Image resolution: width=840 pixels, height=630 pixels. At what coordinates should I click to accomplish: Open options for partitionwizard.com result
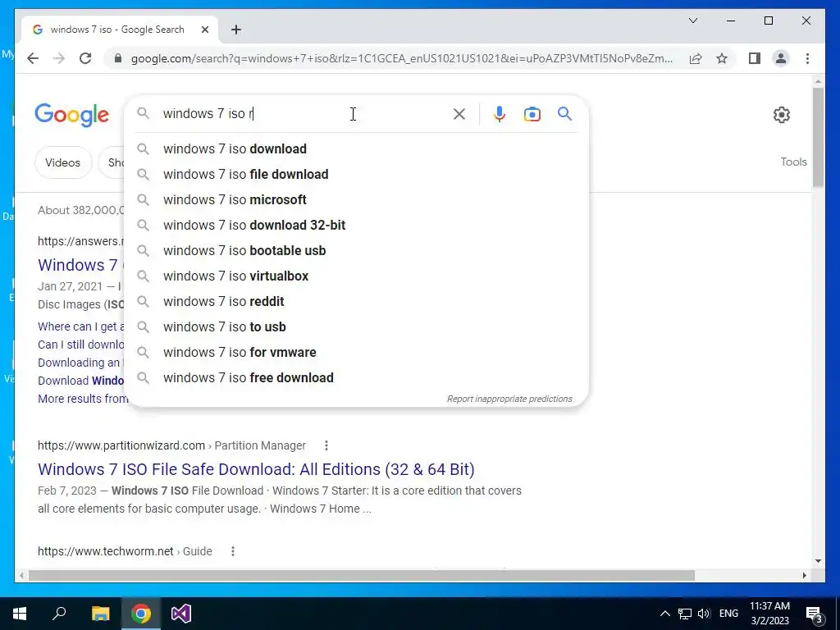click(326, 445)
